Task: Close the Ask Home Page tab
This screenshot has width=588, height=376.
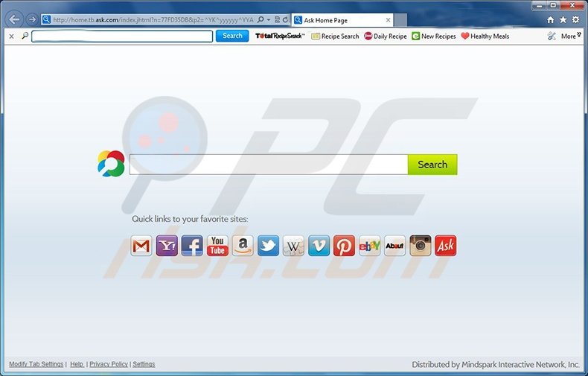Action: click(x=388, y=20)
